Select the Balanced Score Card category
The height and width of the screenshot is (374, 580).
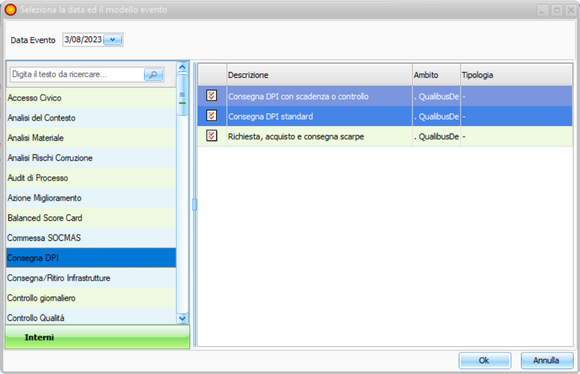pyautogui.click(x=91, y=218)
